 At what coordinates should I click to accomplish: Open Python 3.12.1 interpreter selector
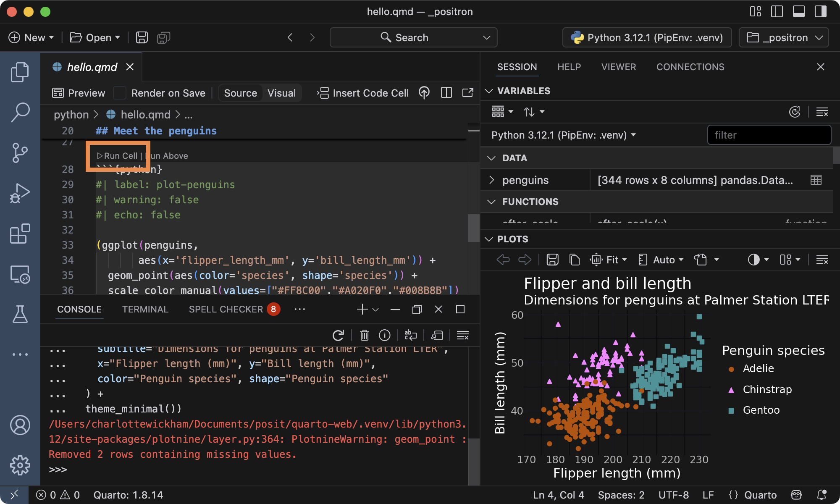tap(647, 37)
